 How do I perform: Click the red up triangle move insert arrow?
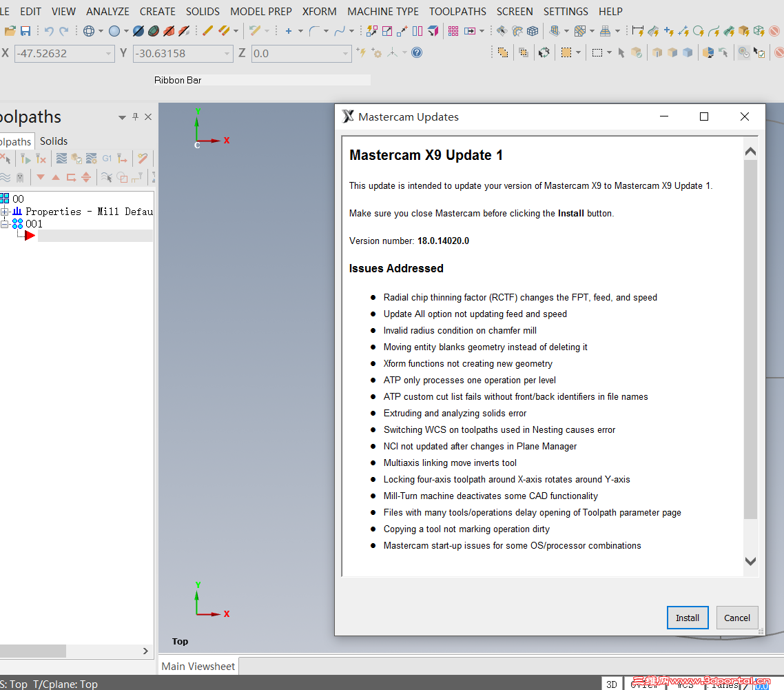56,177
